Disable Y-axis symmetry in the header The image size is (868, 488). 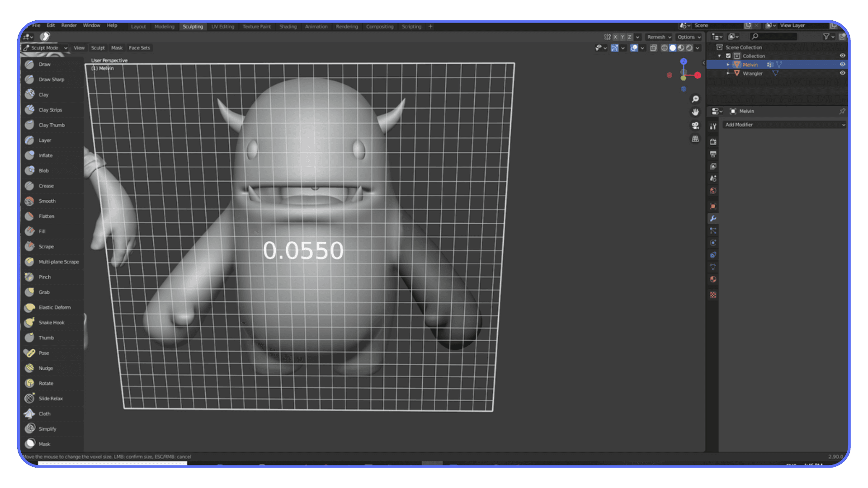[x=623, y=37]
